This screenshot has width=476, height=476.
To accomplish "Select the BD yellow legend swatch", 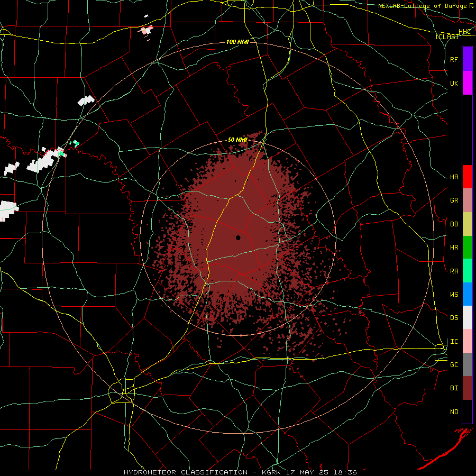I will 467,224.
